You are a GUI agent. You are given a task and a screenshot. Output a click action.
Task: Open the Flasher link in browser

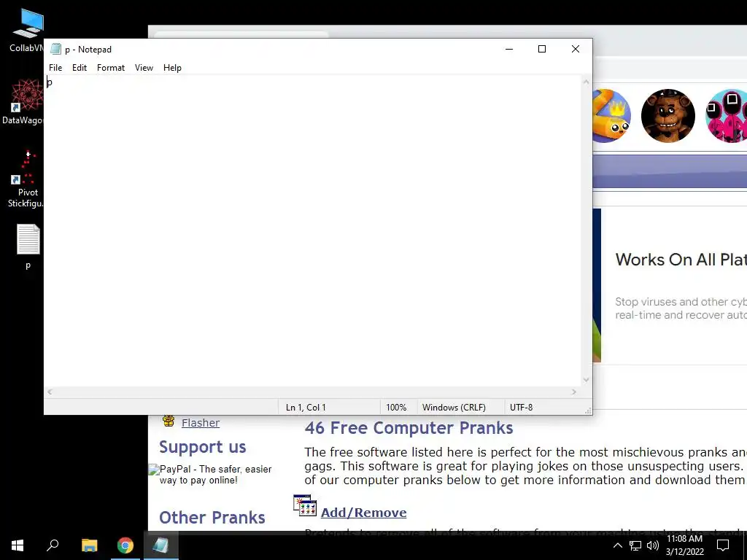tap(201, 423)
